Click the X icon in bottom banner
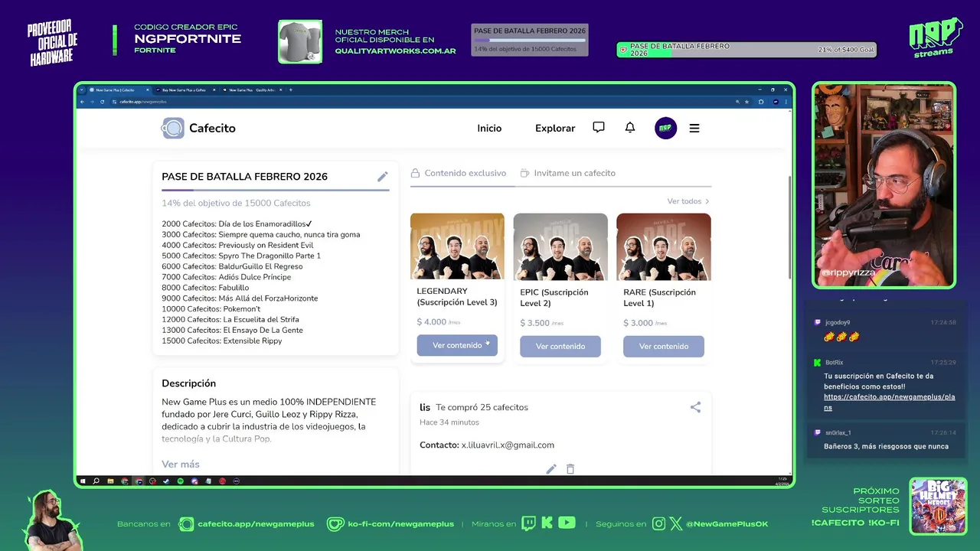Image resolution: width=980 pixels, height=551 pixels. 675,523
